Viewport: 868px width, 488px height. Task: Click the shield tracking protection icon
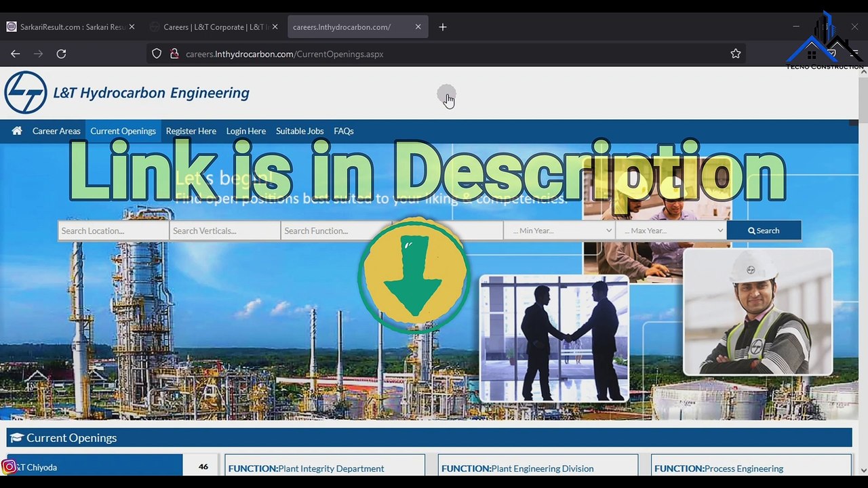(x=157, y=54)
